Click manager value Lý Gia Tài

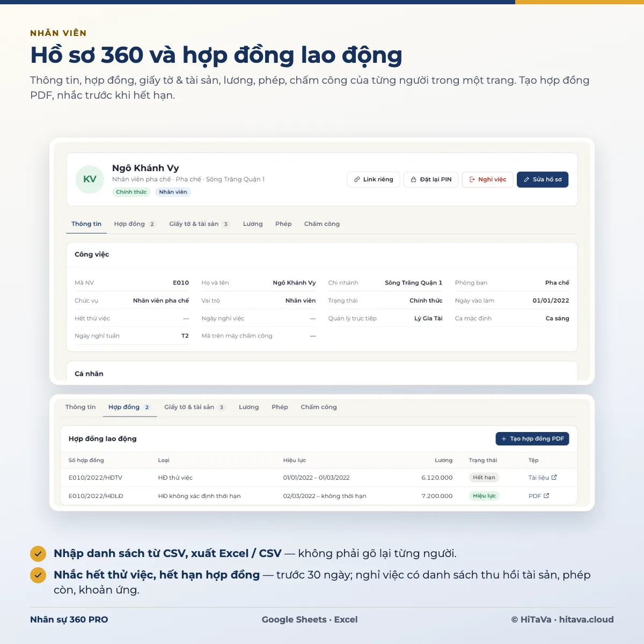[428, 318]
